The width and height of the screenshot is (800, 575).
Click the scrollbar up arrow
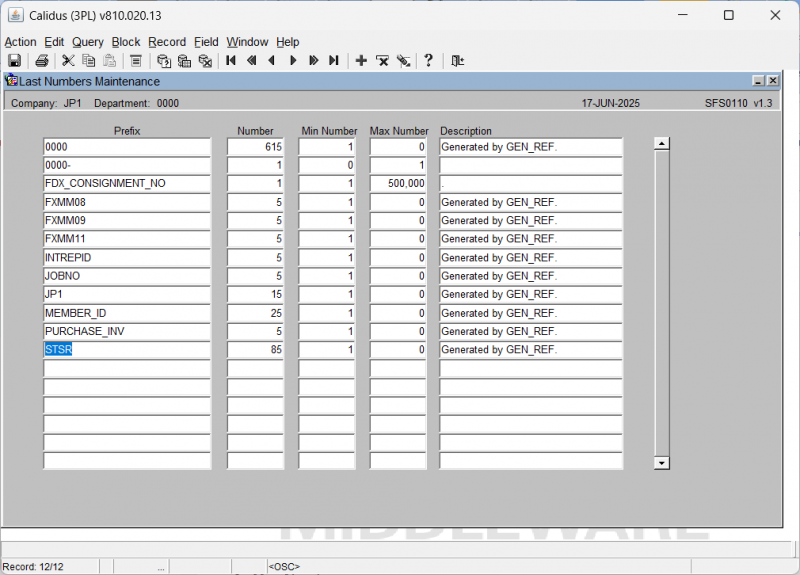[x=662, y=144]
